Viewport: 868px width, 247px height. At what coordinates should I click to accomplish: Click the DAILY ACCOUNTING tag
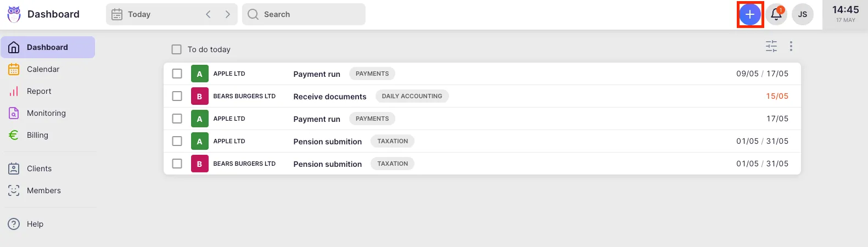coord(412,96)
